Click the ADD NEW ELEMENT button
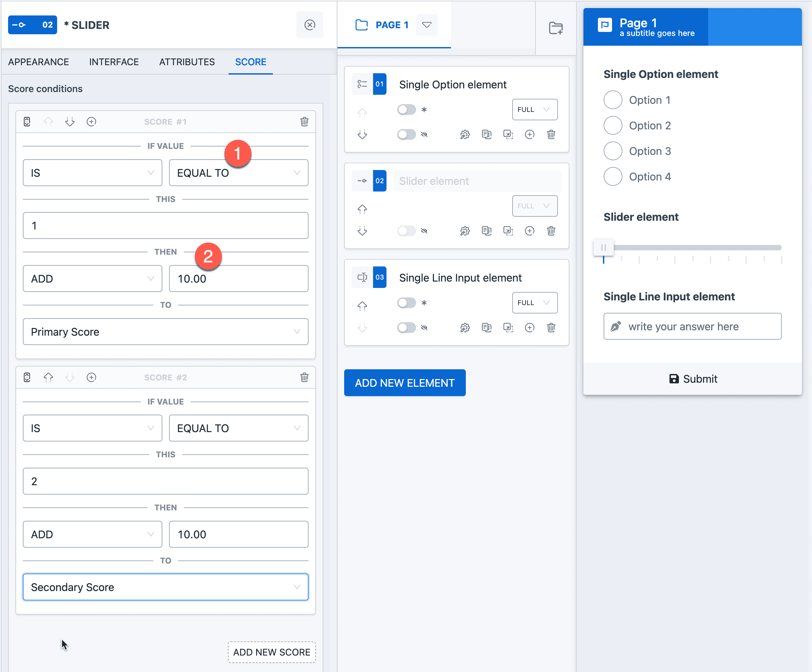 click(x=404, y=383)
